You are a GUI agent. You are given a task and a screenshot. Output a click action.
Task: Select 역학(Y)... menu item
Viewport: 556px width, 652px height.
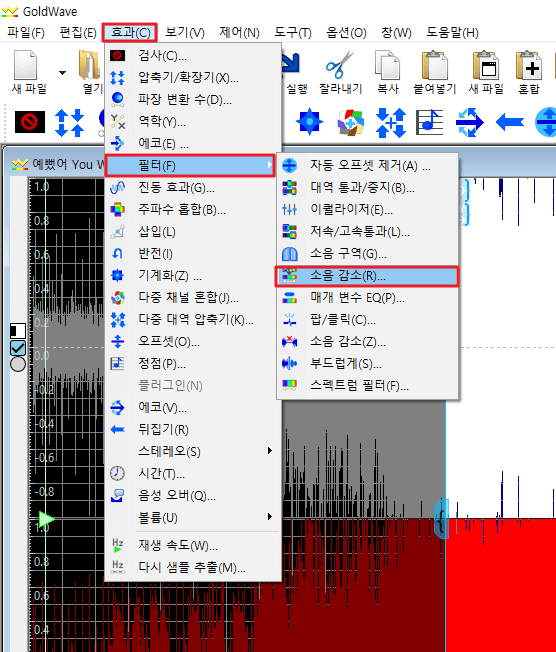pos(193,121)
